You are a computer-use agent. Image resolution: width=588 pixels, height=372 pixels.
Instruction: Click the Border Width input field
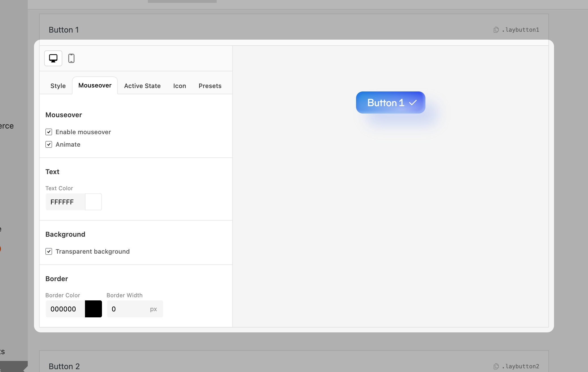tap(135, 309)
